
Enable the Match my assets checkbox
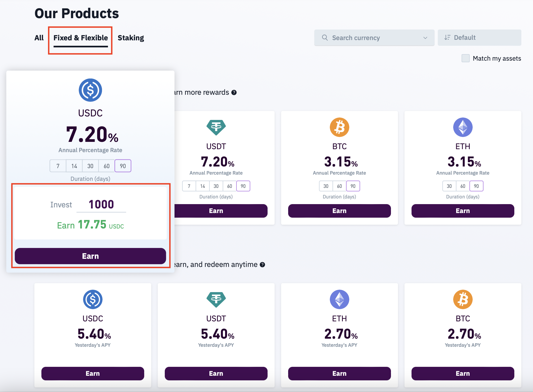(465, 58)
